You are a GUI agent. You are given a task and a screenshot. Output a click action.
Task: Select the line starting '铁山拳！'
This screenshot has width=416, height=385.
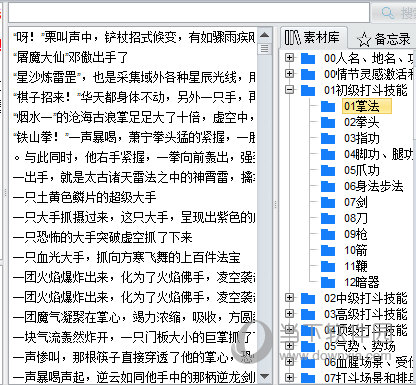(x=134, y=137)
